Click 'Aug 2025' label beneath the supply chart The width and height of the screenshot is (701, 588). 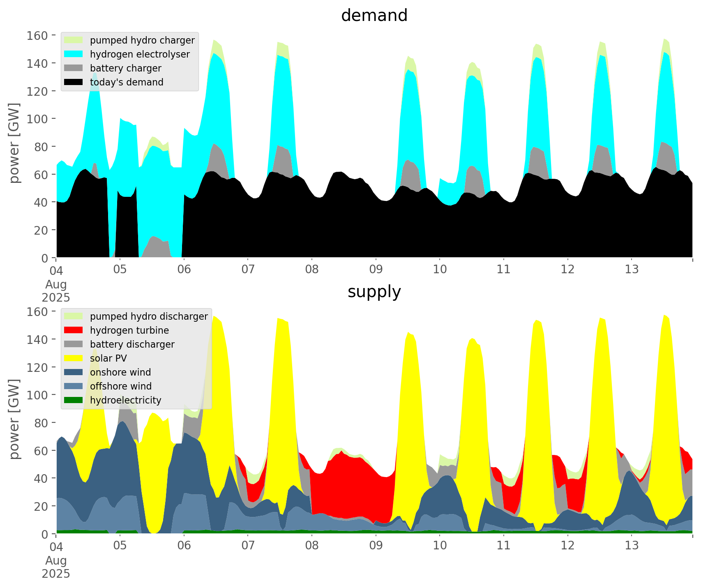point(56,567)
